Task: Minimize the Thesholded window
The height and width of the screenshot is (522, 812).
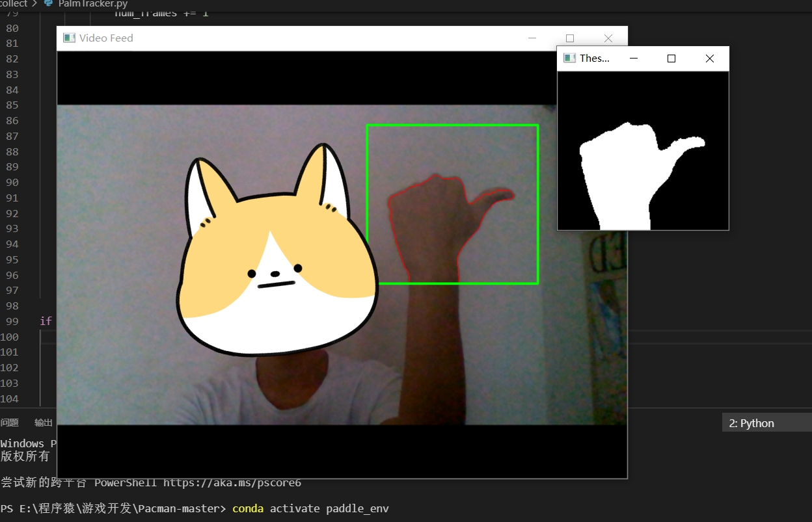Action: [633, 59]
